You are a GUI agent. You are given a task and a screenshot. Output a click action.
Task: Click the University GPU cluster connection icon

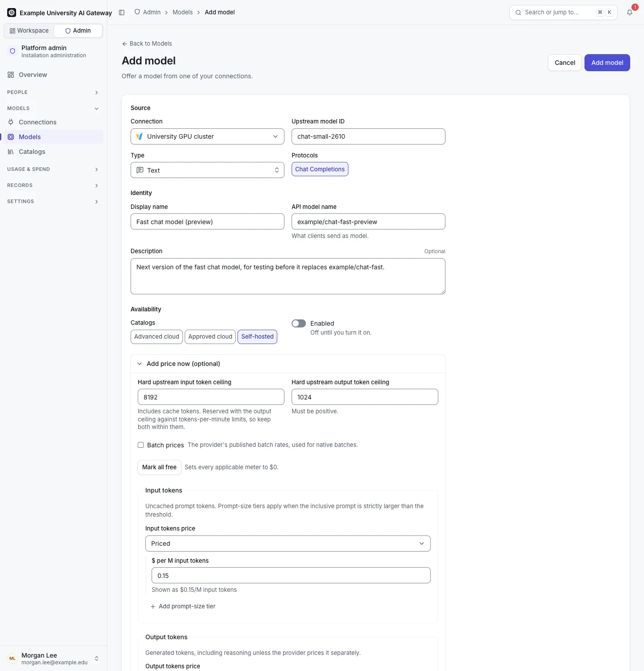(140, 136)
